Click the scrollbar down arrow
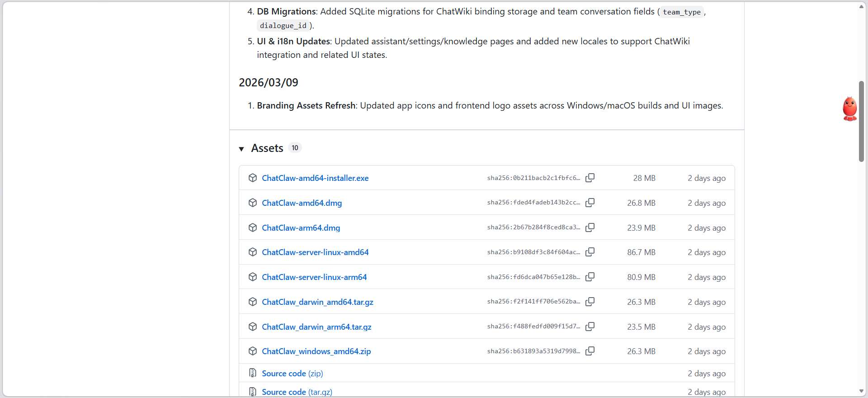The width and height of the screenshot is (868, 398). point(861,391)
